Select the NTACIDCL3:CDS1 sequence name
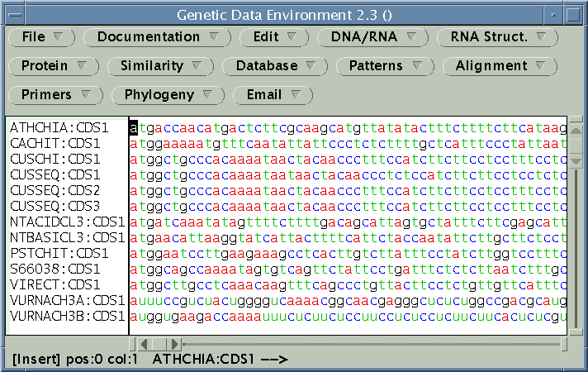This screenshot has height=372, width=588. (x=68, y=222)
